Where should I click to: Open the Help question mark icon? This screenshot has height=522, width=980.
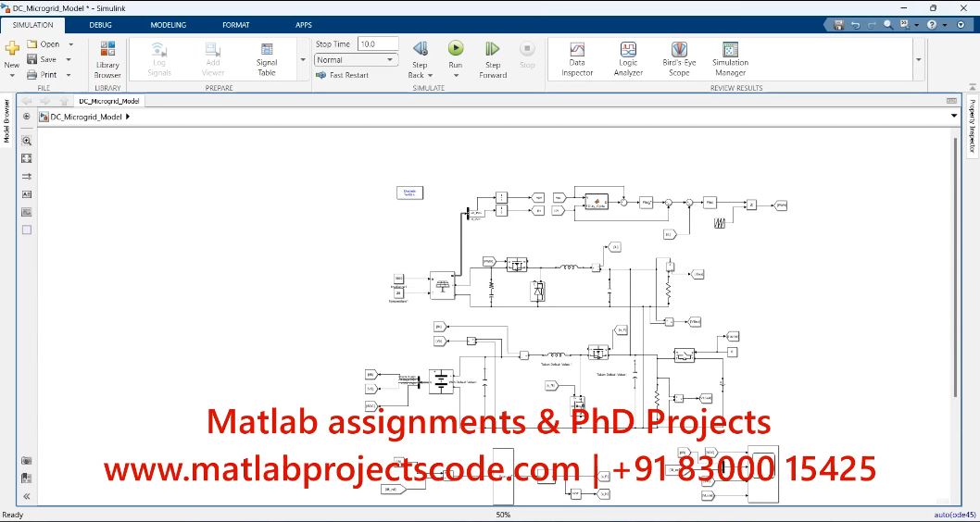point(931,25)
